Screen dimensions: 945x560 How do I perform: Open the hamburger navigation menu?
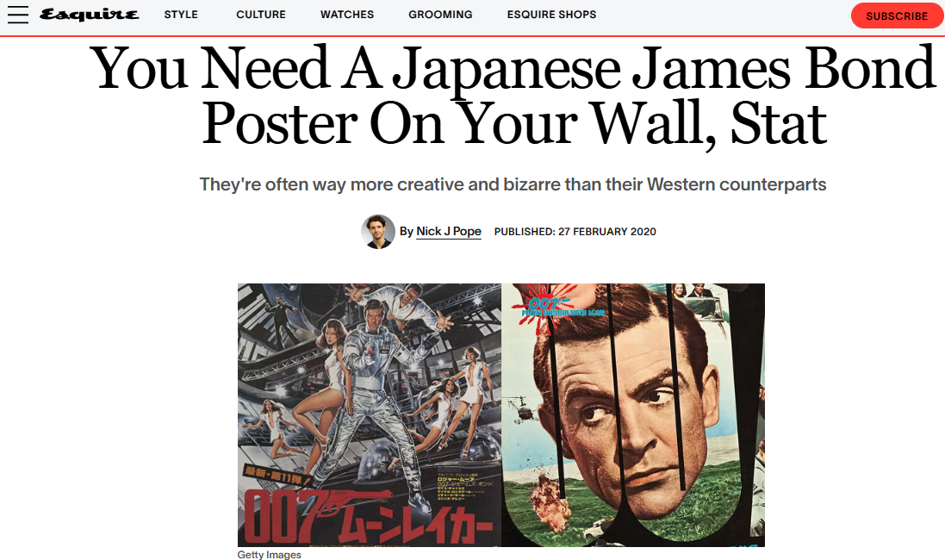18,15
